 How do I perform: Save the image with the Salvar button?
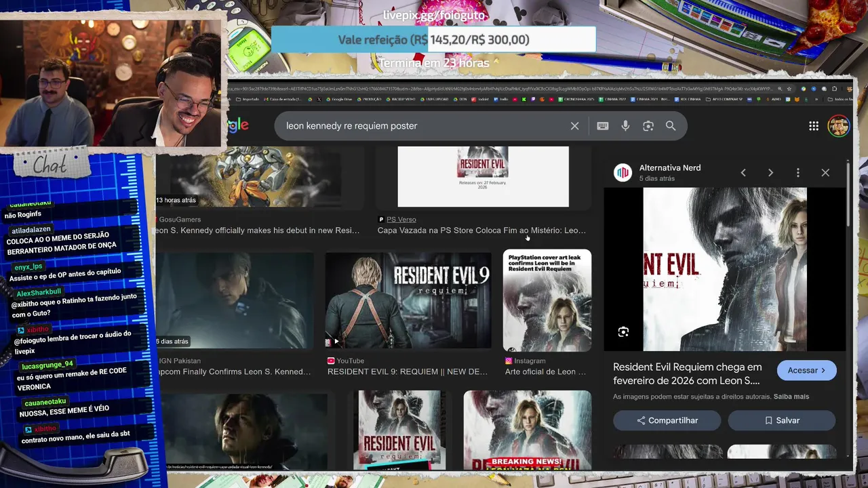click(781, 420)
